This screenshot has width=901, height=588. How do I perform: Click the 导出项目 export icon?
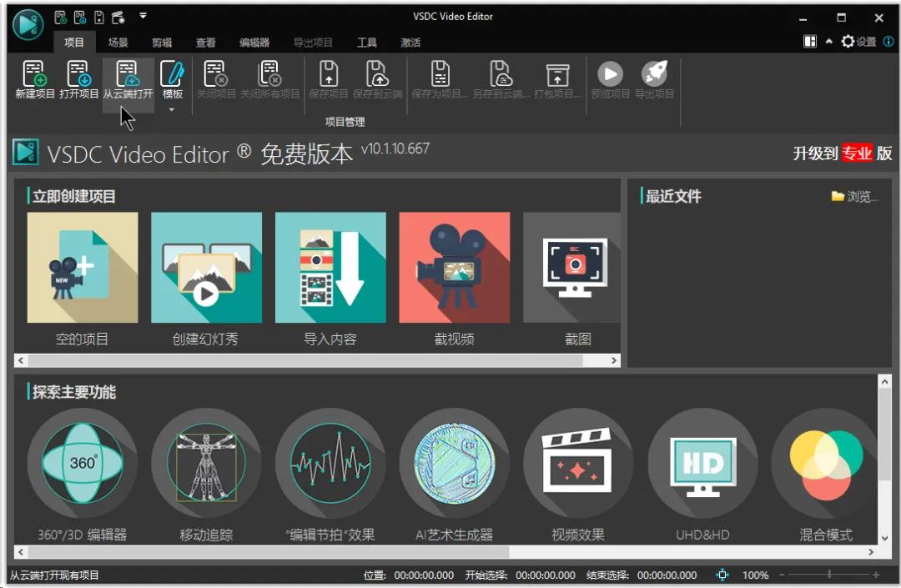coord(656,79)
